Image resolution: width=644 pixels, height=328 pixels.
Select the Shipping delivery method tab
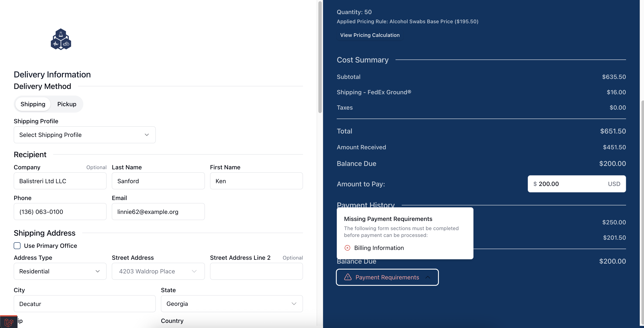(x=33, y=104)
